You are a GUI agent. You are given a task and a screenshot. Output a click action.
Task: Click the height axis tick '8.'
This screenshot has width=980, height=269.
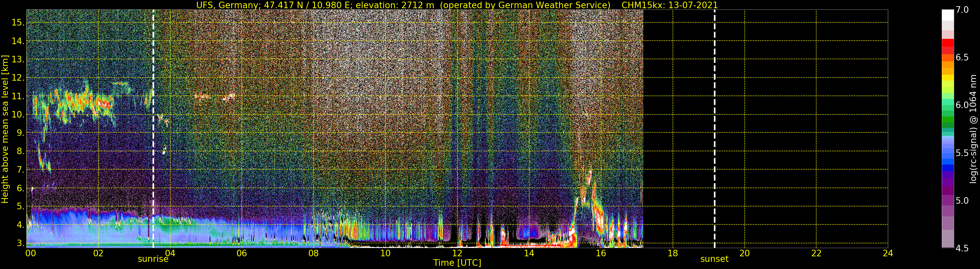20,151
